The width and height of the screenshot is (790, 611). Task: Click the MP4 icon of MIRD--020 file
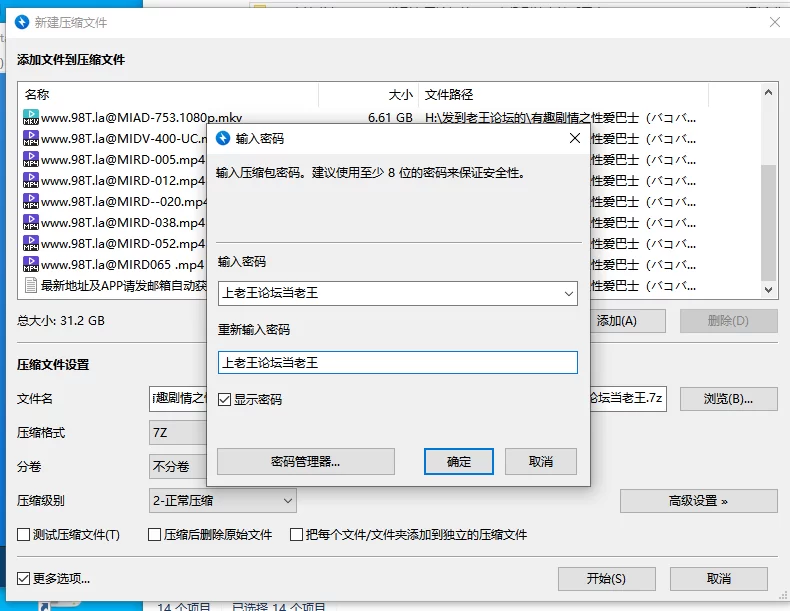tap(31, 201)
